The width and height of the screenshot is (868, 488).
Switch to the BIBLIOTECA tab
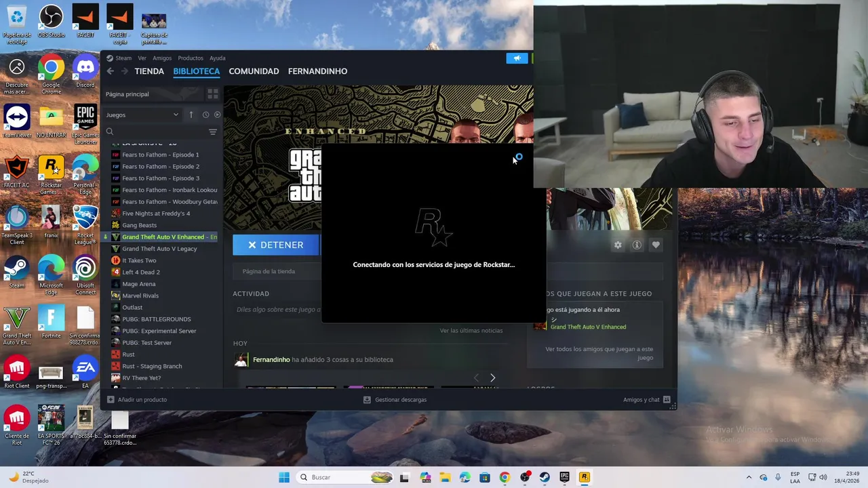click(197, 71)
